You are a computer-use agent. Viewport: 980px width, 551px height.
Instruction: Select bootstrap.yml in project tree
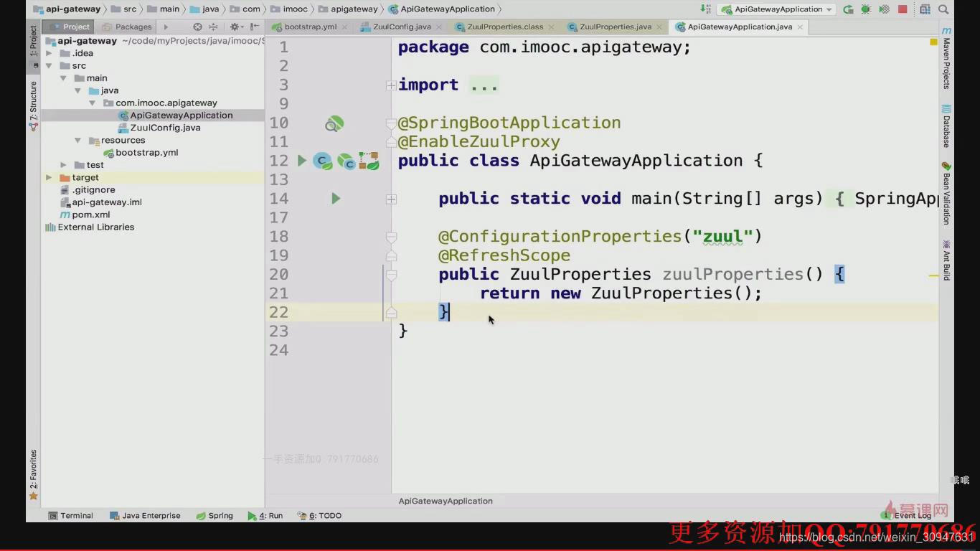coord(146,152)
